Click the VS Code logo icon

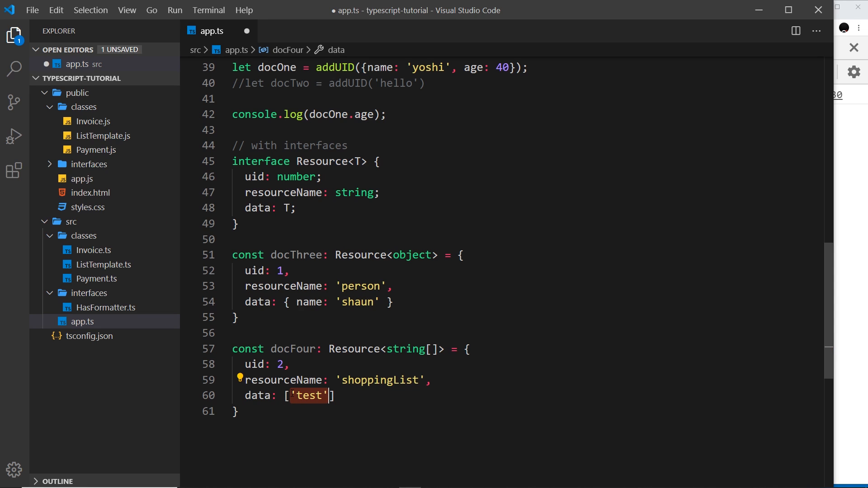tap(9, 10)
